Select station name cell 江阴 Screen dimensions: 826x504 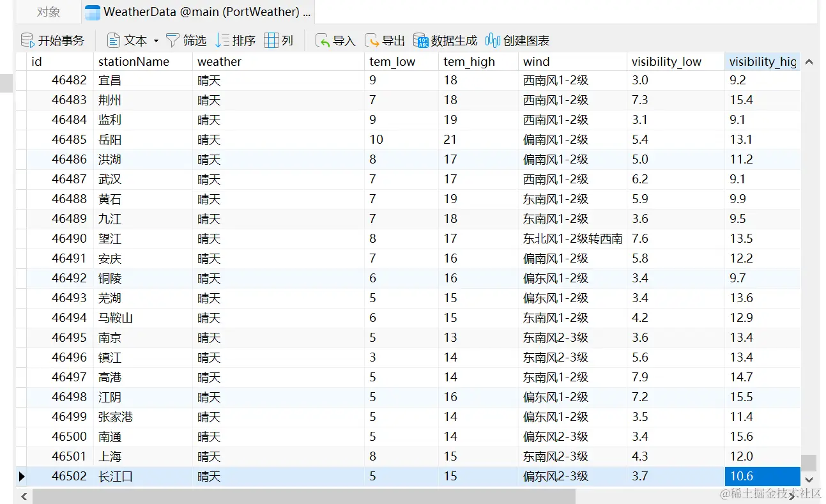click(x=143, y=397)
